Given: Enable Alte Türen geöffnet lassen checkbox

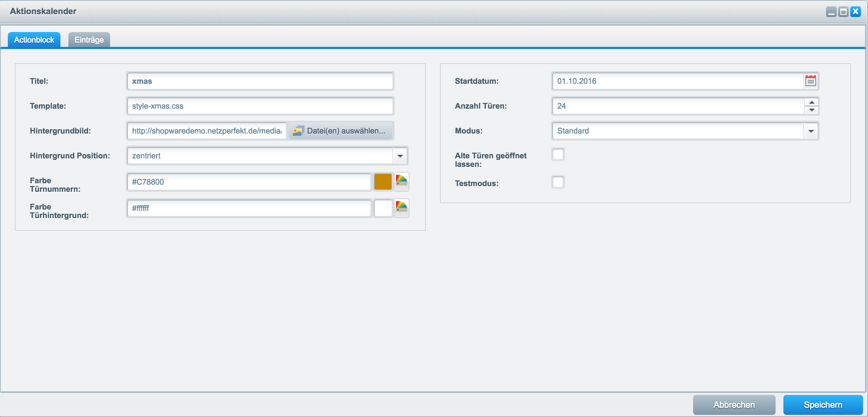Looking at the screenshot, I should click(x=558, y=155).
